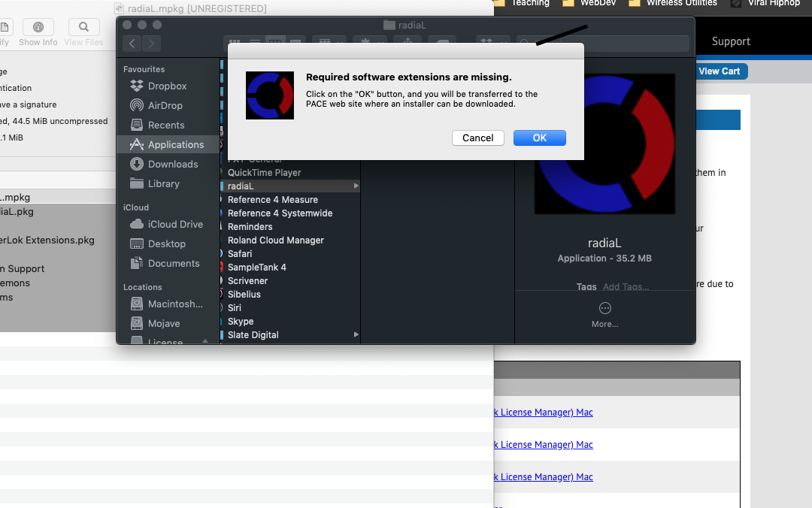Open Wireless Utilities bookmarks folder

[x=673, y=3]
